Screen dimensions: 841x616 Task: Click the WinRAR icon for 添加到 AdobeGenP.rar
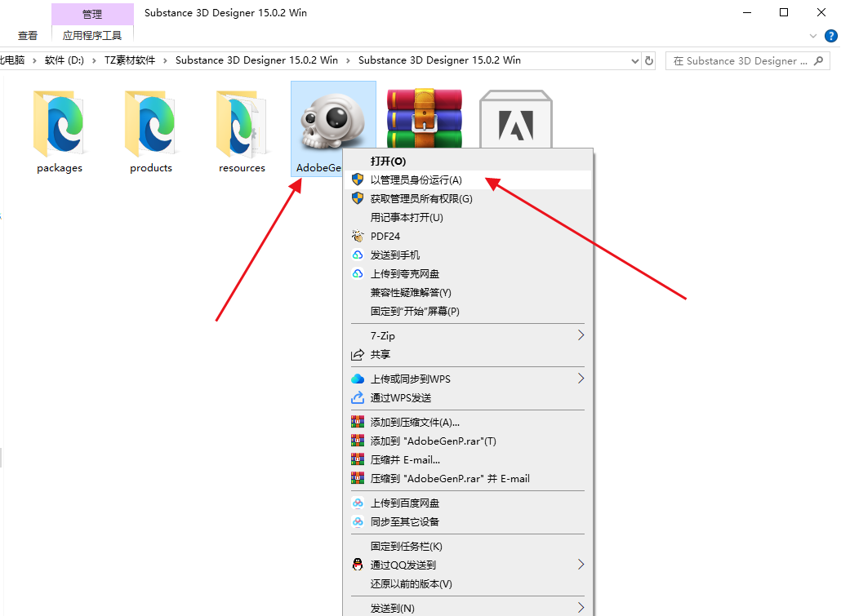click(x=358, y=441)
